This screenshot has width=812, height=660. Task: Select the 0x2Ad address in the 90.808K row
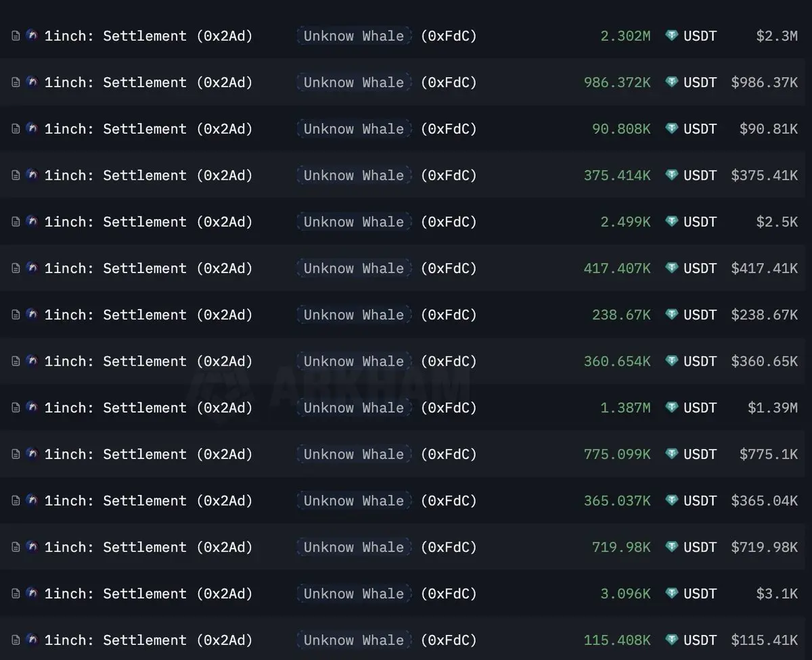[225, 128]
